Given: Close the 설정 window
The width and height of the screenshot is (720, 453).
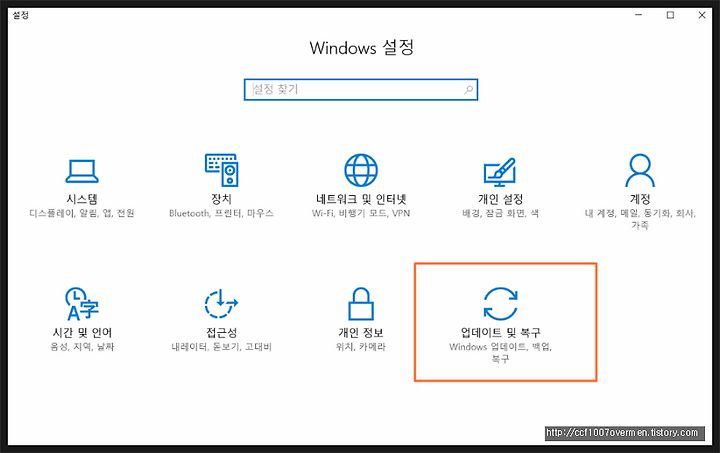Looking at the screenshot, I should click(x=702, y=15).
